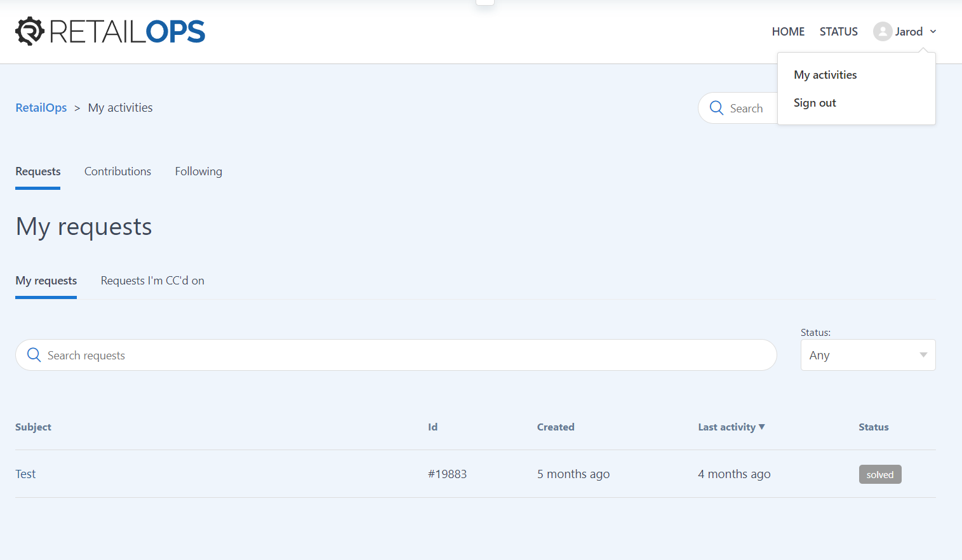Select the Requests tab
Image resolution: width=962 pixels, height=560 pixels.
38,171
